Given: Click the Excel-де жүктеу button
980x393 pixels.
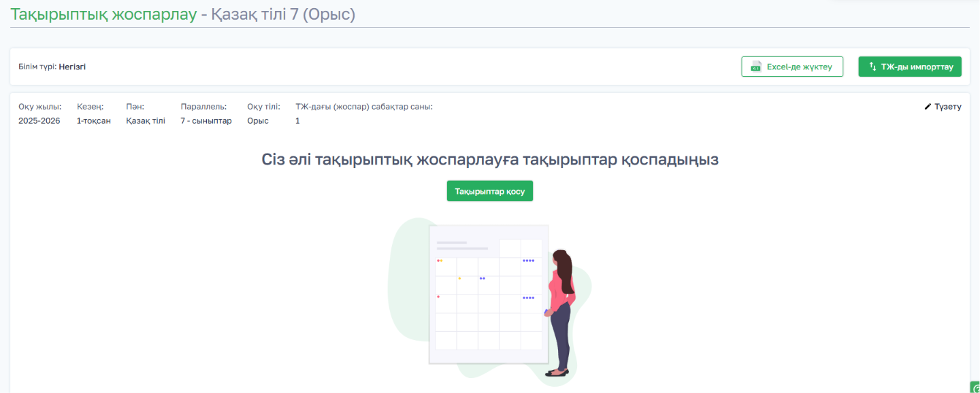Looking at the screenshot, I should point(792,67).
